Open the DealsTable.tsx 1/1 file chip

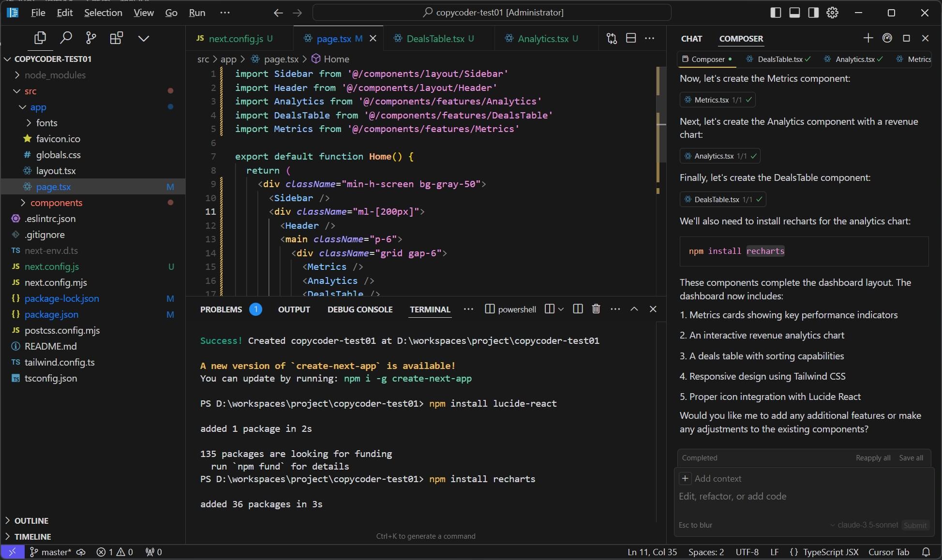click(x=723, y=199)
